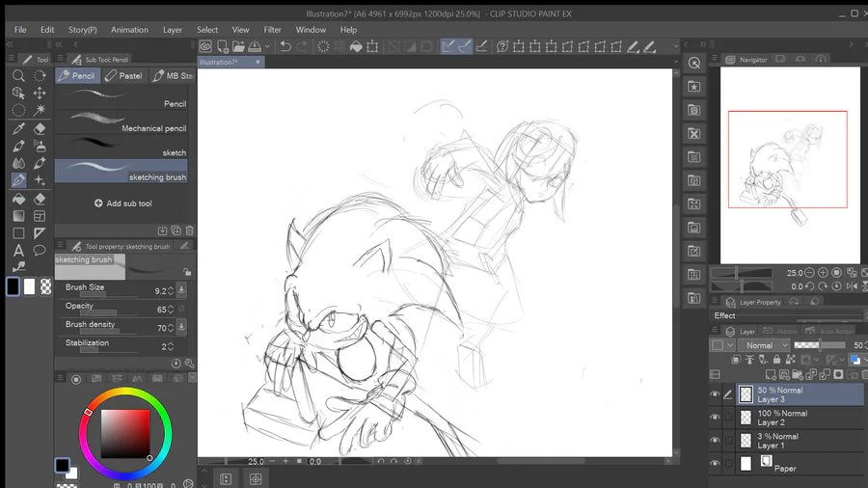Open the Filter menu
The width and height of the screenshot is (868, 488).
tap(272, 30)
